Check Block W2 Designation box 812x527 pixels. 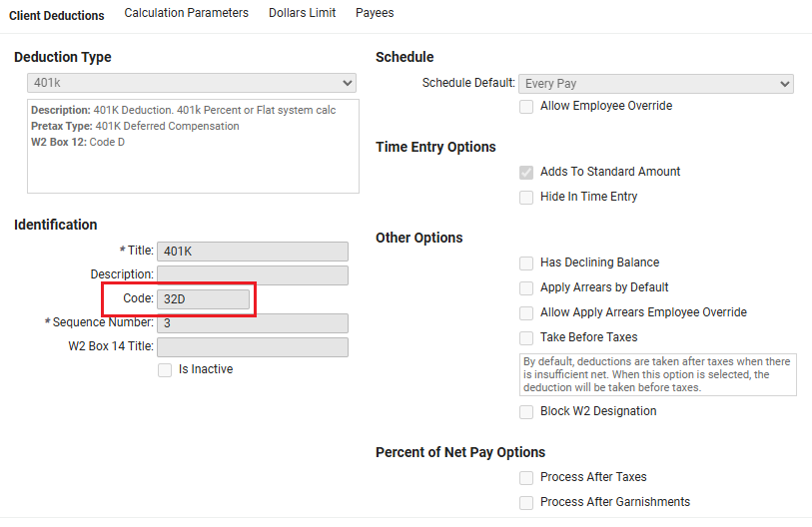[526, 412]
